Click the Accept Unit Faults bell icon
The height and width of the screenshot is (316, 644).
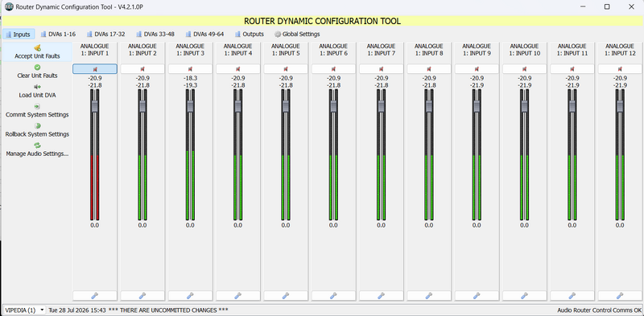point(37,48)
